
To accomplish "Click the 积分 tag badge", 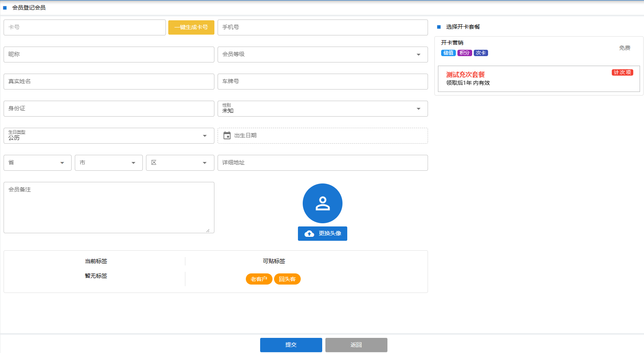I will (x=465, y=53).
